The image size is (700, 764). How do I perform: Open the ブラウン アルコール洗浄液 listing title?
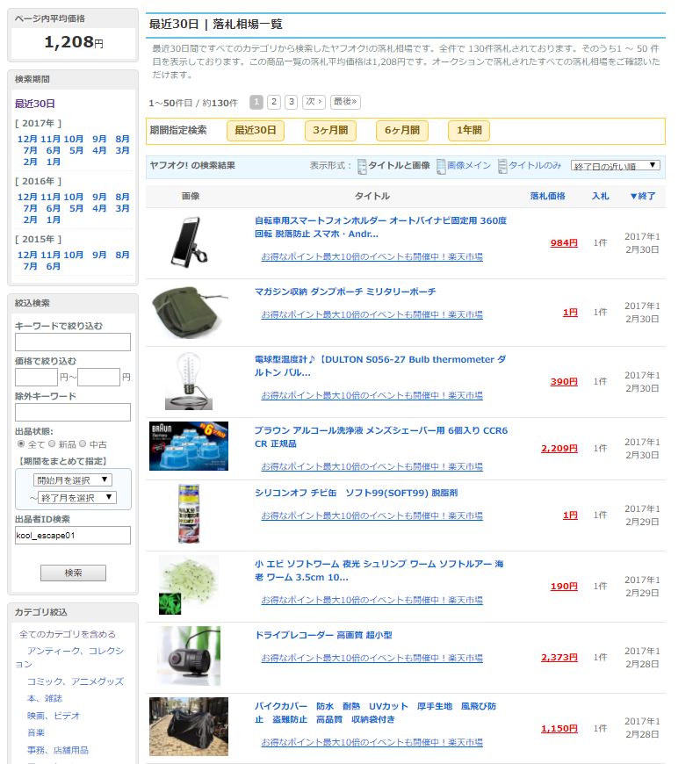381,437
